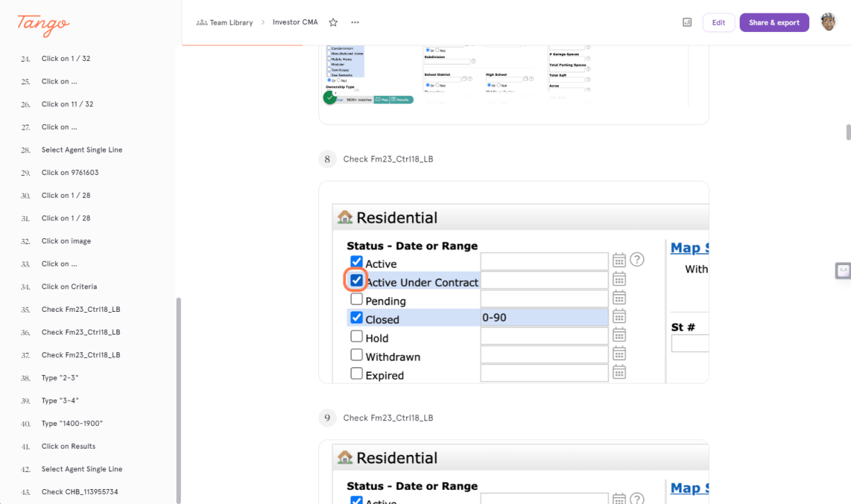This screenshot has height=504, width=851.
Task: Open the side widget tab on right edge
Action: point(843,270)
